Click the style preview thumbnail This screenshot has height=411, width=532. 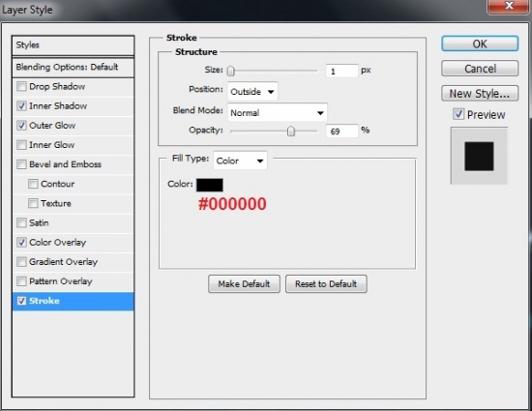[479, 156]
